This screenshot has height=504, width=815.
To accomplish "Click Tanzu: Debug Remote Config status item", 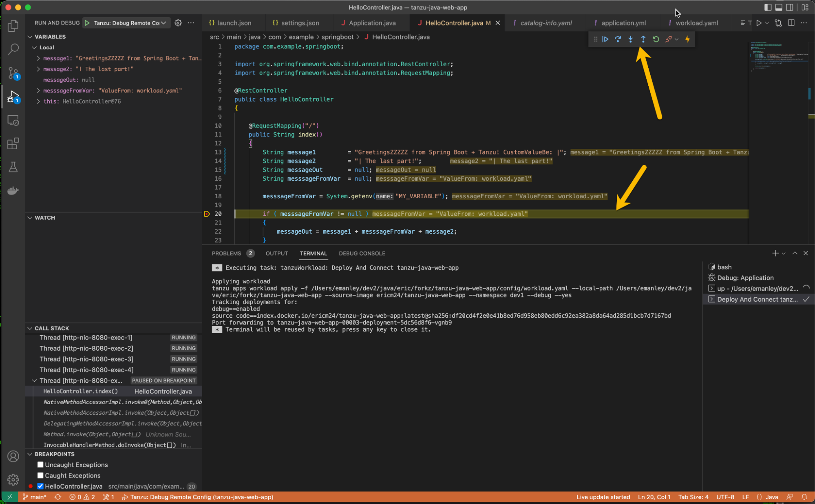I will (198, 497).
